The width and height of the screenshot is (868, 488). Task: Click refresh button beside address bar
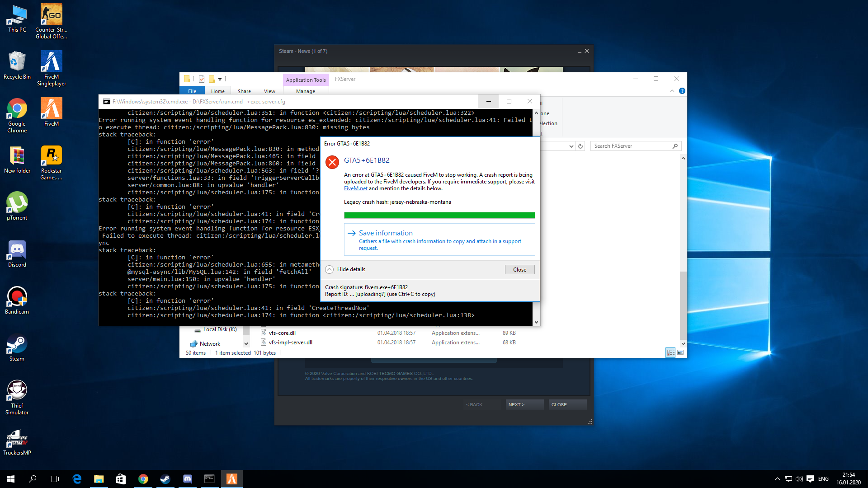pyautogui.click(x=580, y=146)
